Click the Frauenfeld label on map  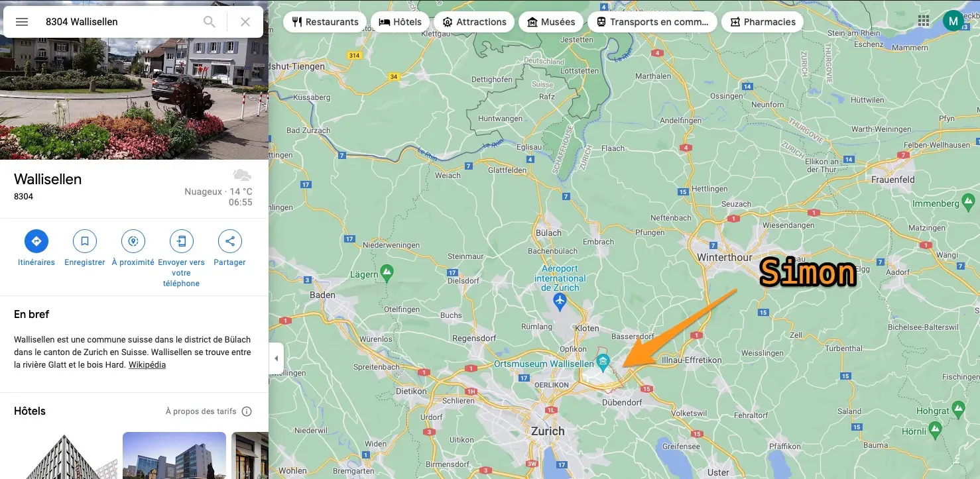tap(892, 180)
